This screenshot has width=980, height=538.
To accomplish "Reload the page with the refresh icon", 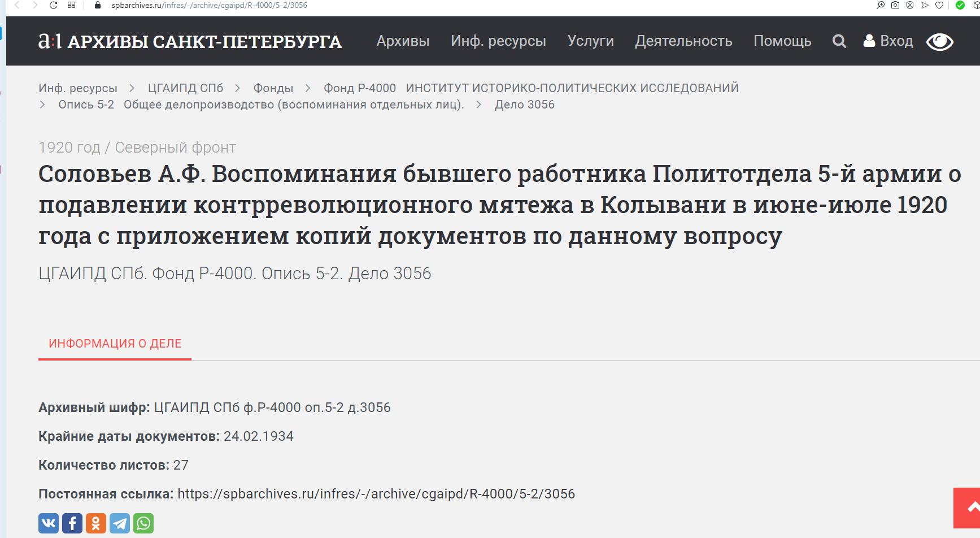I will click(x=53, y=5).
